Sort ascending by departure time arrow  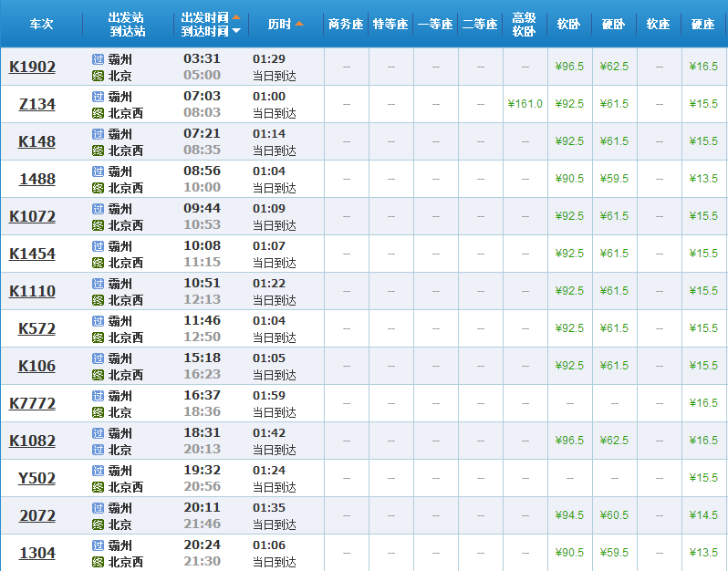(x=236, y=17)
